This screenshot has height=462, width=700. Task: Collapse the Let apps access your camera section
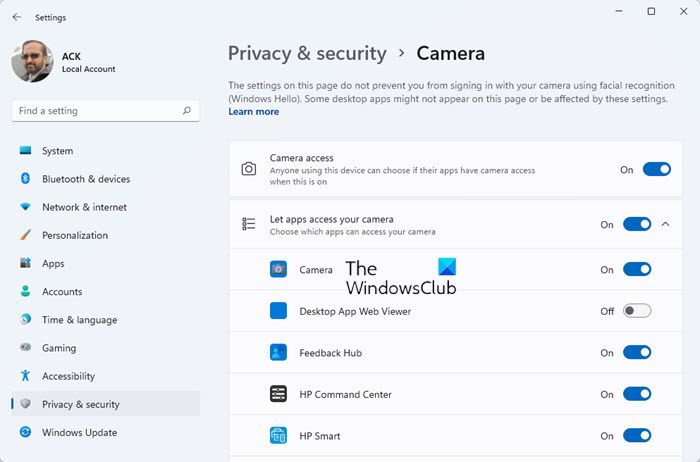point(666,224)
